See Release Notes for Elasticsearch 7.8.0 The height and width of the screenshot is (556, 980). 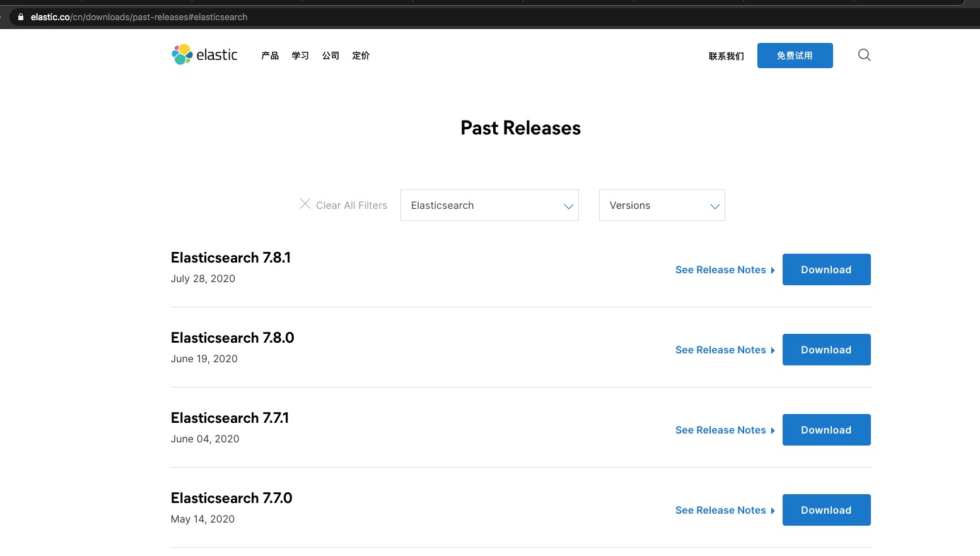(720, 350)
